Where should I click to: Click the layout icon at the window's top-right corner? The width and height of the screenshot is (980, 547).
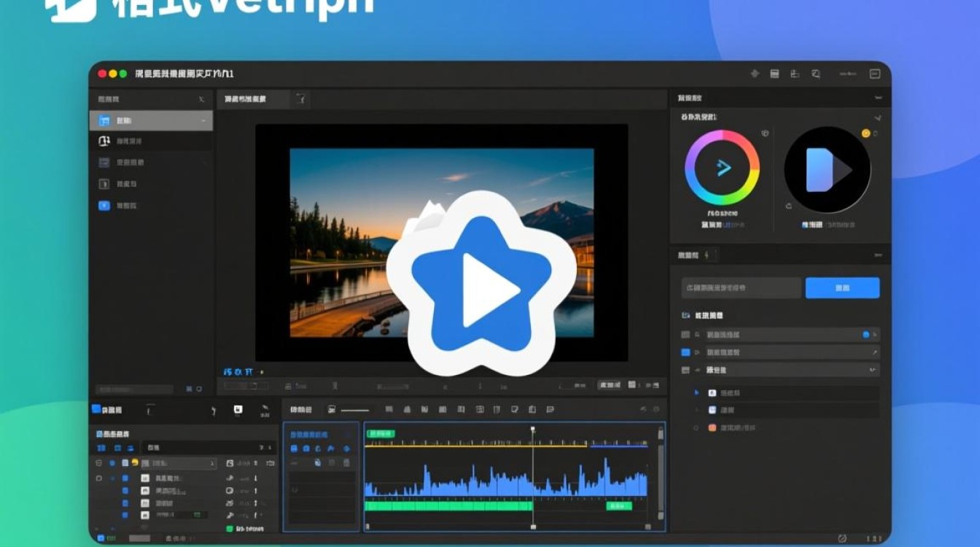[875, 74]
